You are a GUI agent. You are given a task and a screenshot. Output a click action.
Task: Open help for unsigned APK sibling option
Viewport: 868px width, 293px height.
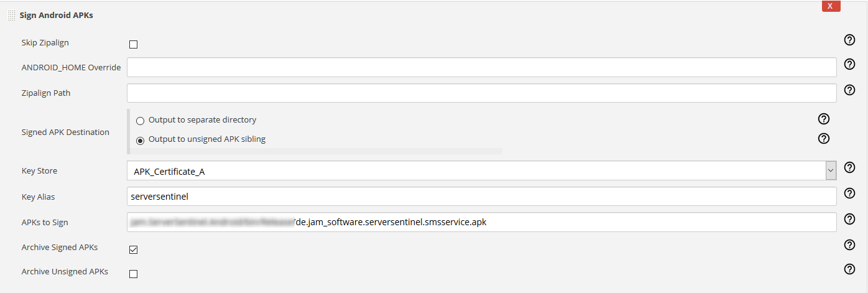824,138
